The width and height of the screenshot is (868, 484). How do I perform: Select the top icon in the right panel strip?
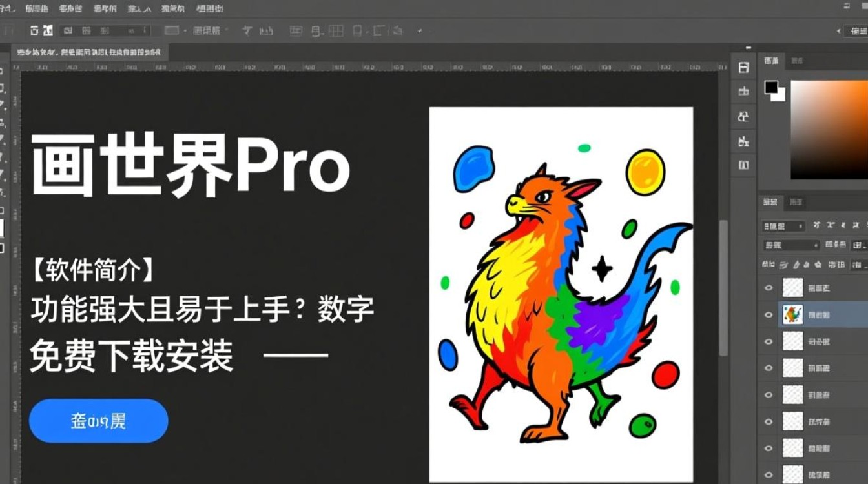pyautogui.click(x=743, y=66)
